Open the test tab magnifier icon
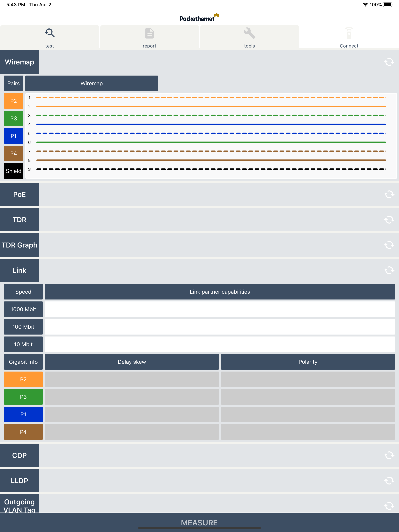399x532 pixels. [x=49, y=33]
